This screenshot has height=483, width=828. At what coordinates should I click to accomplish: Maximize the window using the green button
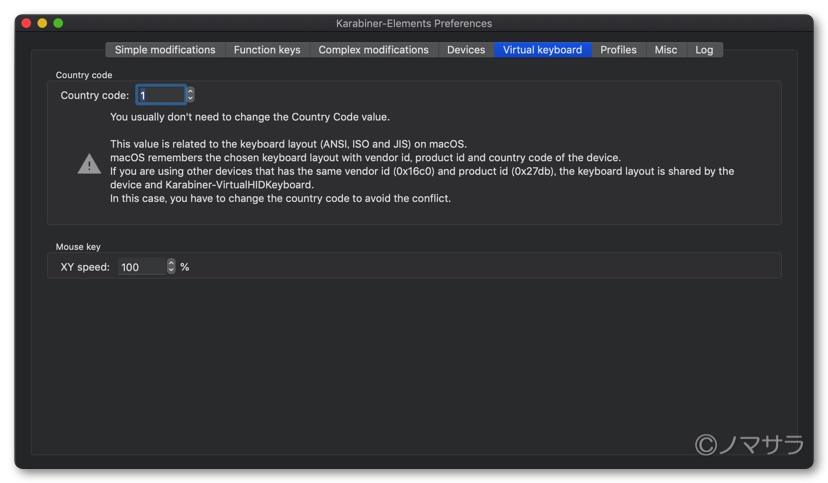(x=58, y=23)
